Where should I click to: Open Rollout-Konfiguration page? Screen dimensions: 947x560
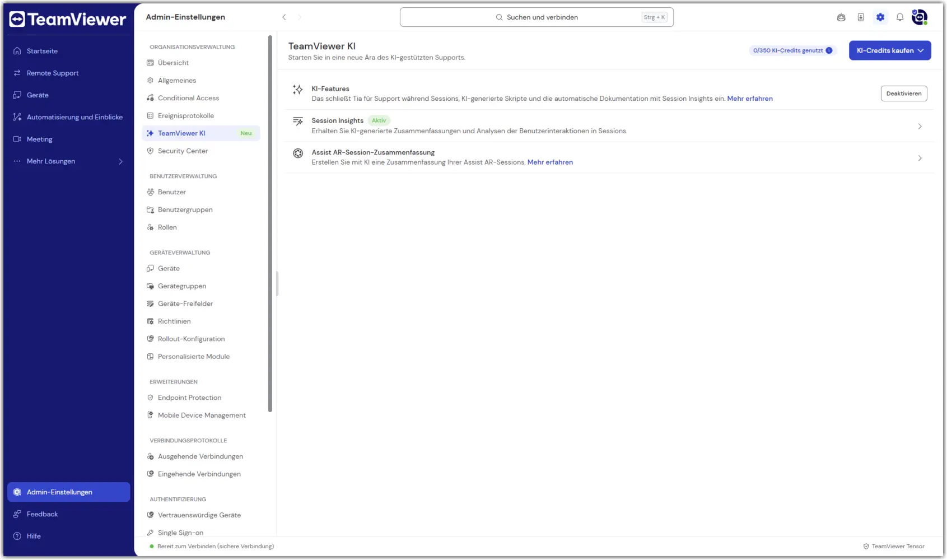pyautogui.click(x=201, y=339)
